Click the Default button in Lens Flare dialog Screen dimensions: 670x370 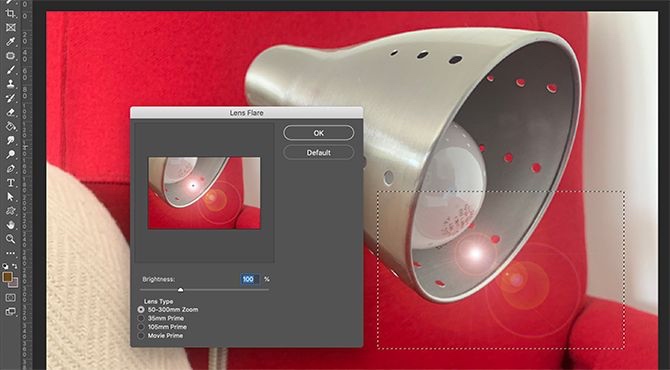(319, 153)
